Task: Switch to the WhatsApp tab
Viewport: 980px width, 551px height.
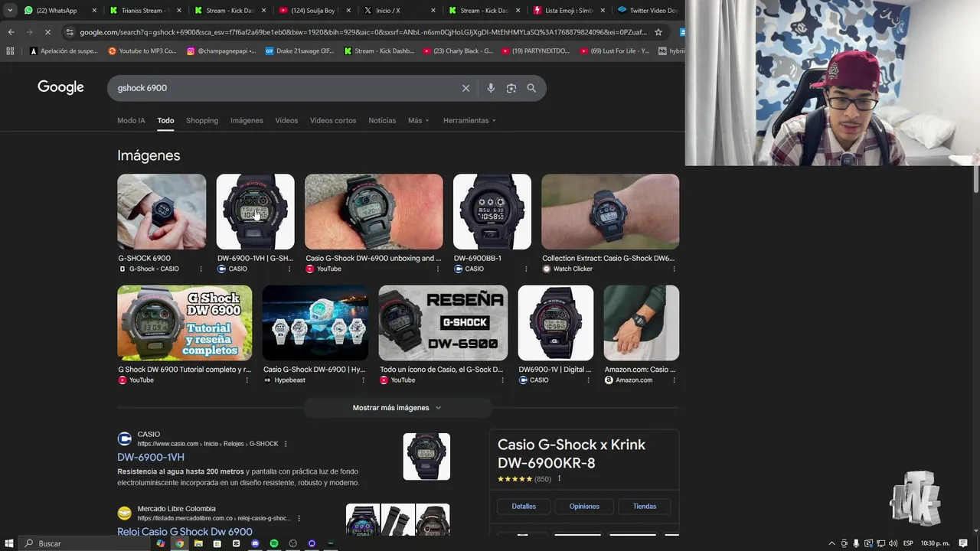Action: 55,11
